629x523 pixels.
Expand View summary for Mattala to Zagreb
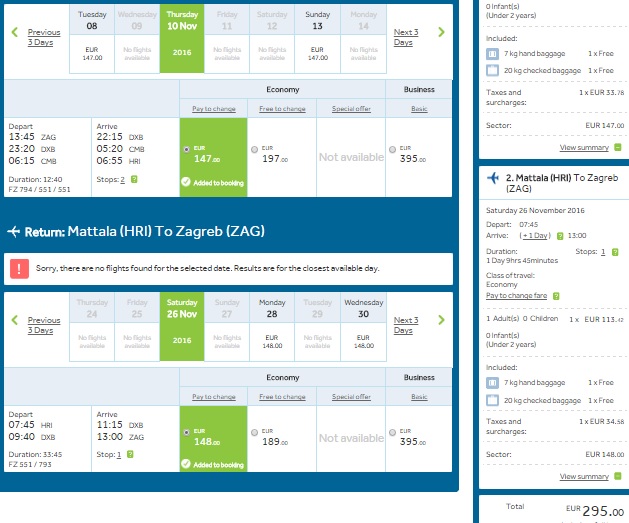point(584,477)
